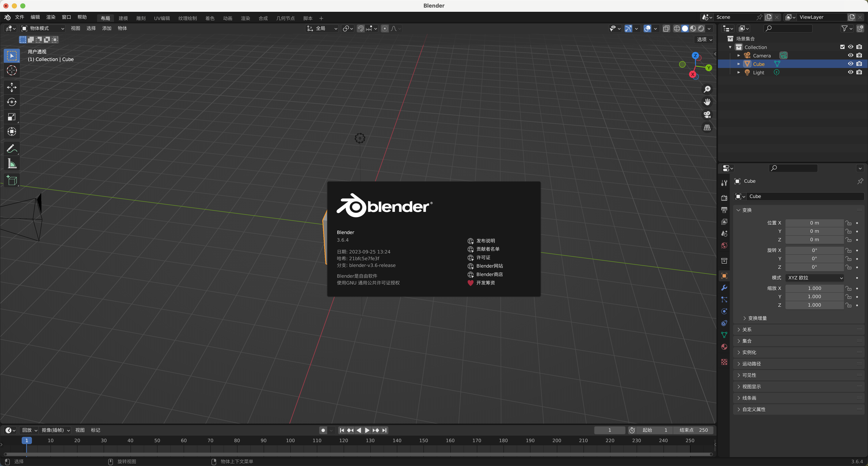Select the box Select tool in toolbar
The width and height of the screenshot is (868, 466).
point(12,56)
